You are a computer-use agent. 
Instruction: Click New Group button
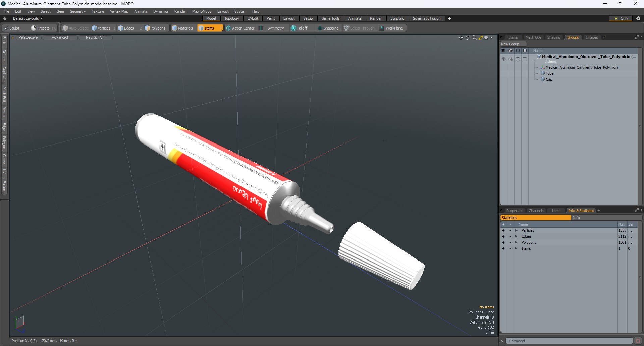(x=513, y=44)
